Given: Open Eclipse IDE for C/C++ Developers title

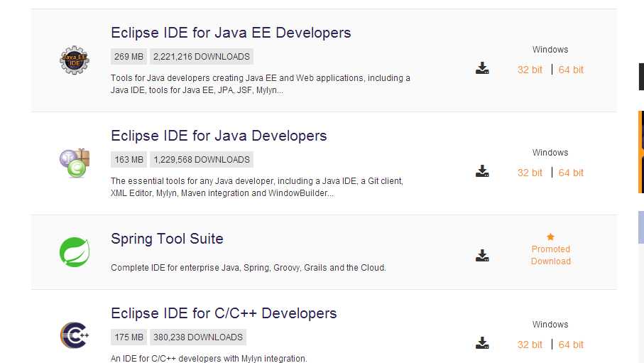Looking at the screenshot, I should pos(224,313).
